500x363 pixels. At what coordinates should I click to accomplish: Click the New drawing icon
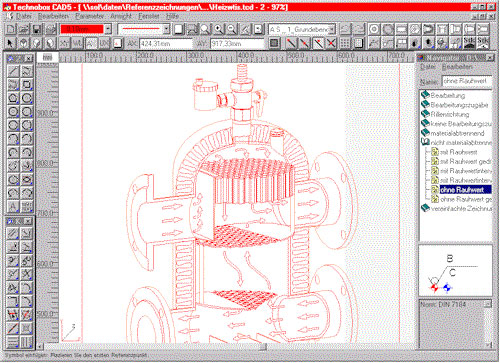[x=11, y=29]
